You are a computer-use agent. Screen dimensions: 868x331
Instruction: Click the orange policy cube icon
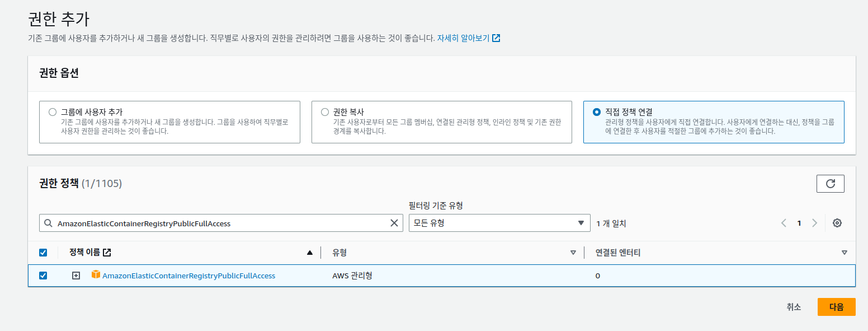point(96,274)
